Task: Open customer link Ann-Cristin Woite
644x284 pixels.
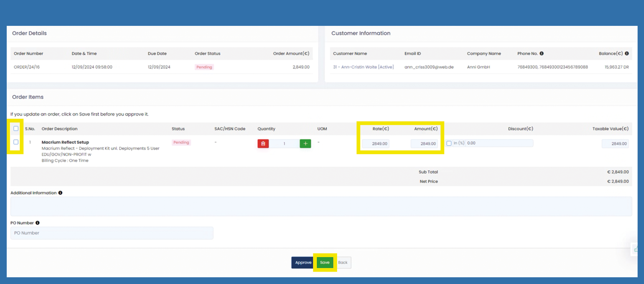Action: click(x=363, y=67)
